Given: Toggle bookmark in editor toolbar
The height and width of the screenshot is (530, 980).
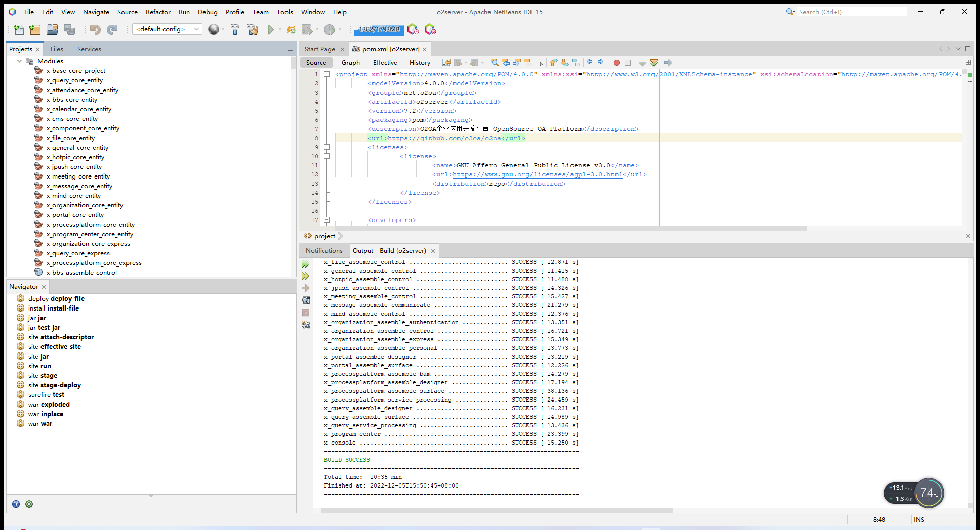Looking at the screenshot, I should pos(576,63).
